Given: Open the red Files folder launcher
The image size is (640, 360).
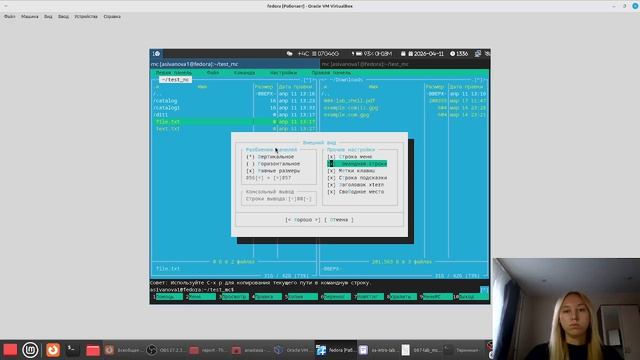Looking at the screenshot, I should pyautogui.click(x=93, y=350).
